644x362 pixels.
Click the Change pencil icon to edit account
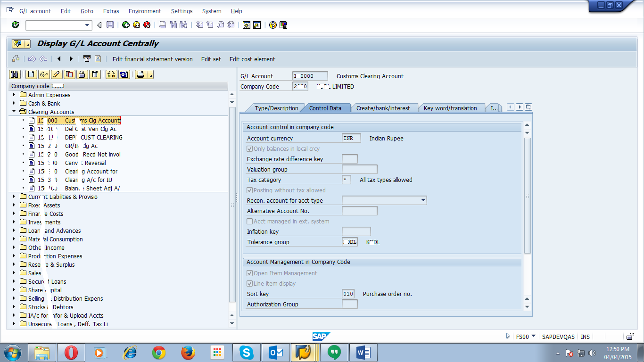(56, 74)
